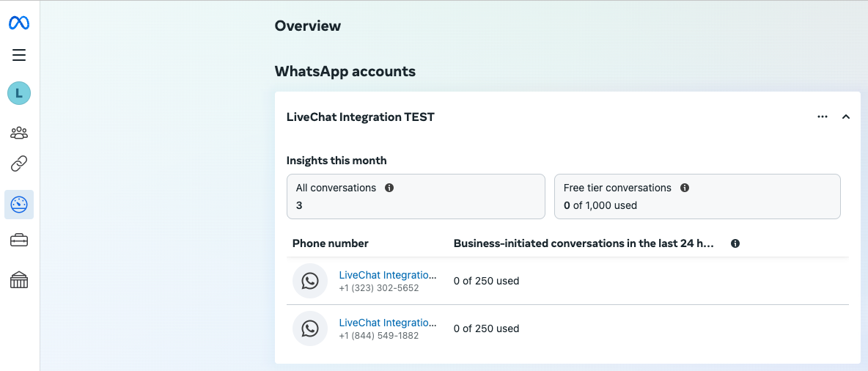Open LiveChat Integration link for +1 (844) 549-1882
The image size is (868, 371).
click(x=387, y=323)
